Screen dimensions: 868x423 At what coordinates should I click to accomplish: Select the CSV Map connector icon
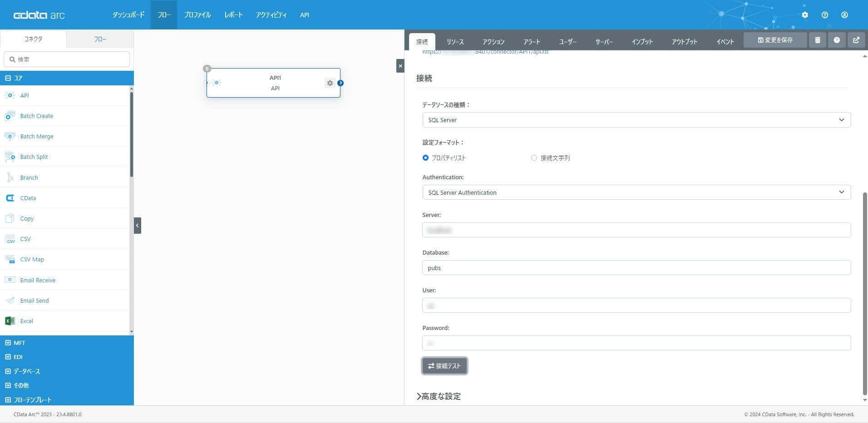(x=10, y=259)
